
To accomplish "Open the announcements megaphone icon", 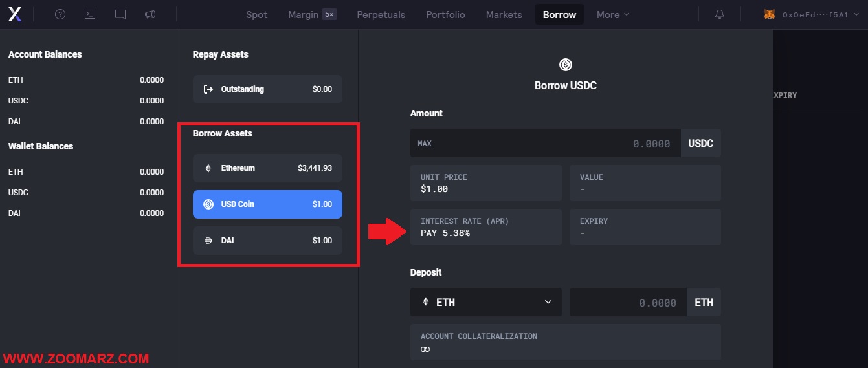I will (150, 14).
